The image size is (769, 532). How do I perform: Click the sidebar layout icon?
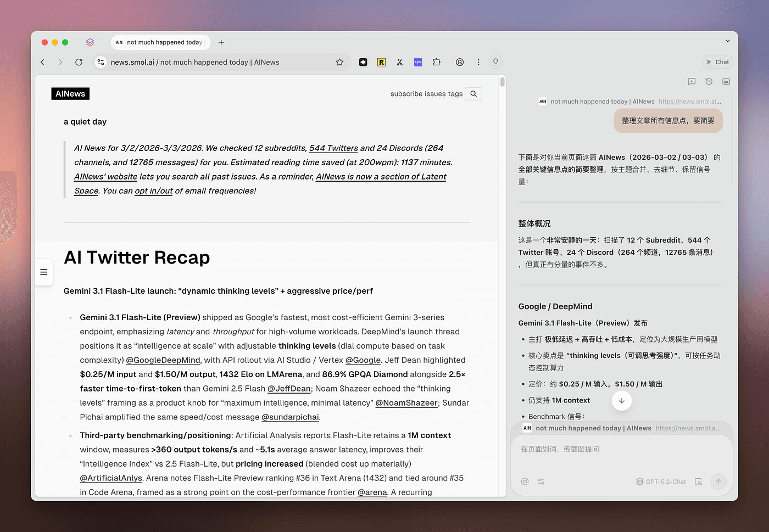coord(726,81)
